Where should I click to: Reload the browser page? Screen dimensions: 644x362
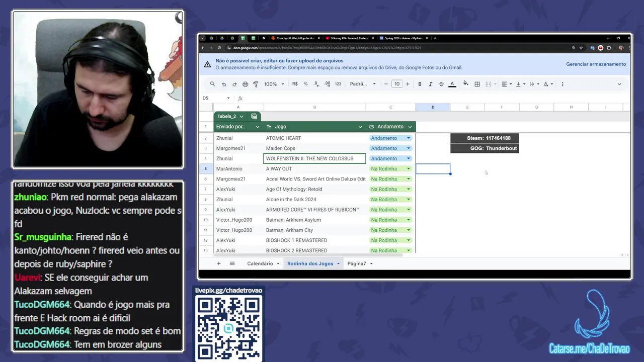point(219,48)
